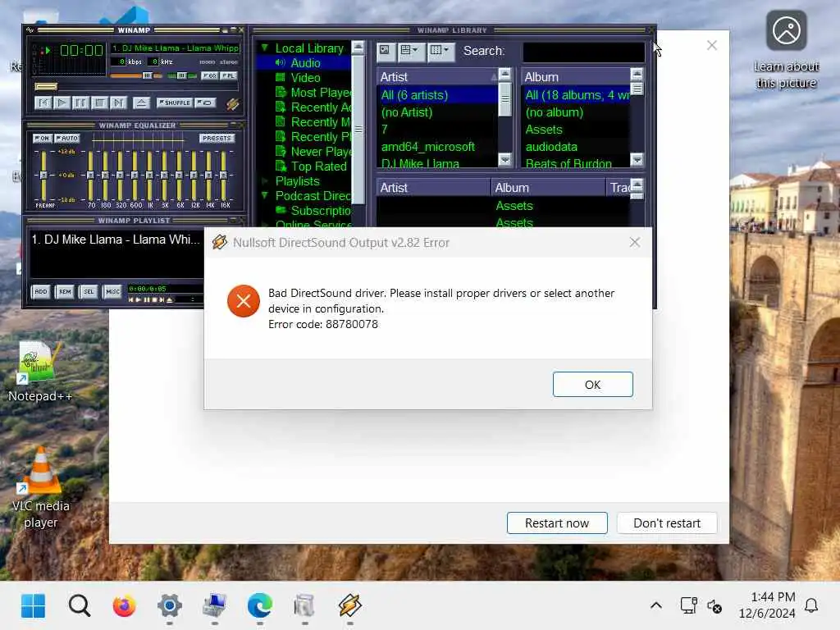Select 'audiodata' in album list
Viewport: 840px width, 630px height.
pyautogui.click(x=576, y=147)
